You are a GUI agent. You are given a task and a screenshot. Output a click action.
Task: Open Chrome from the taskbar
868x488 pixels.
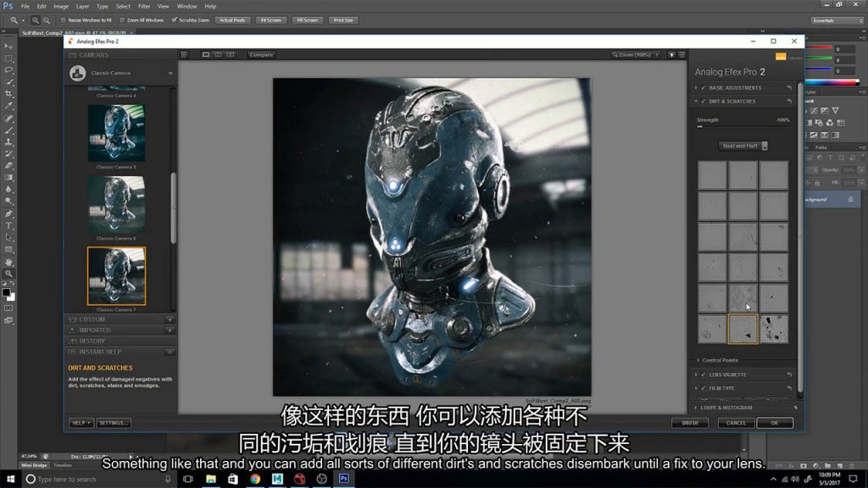[255, 480]
